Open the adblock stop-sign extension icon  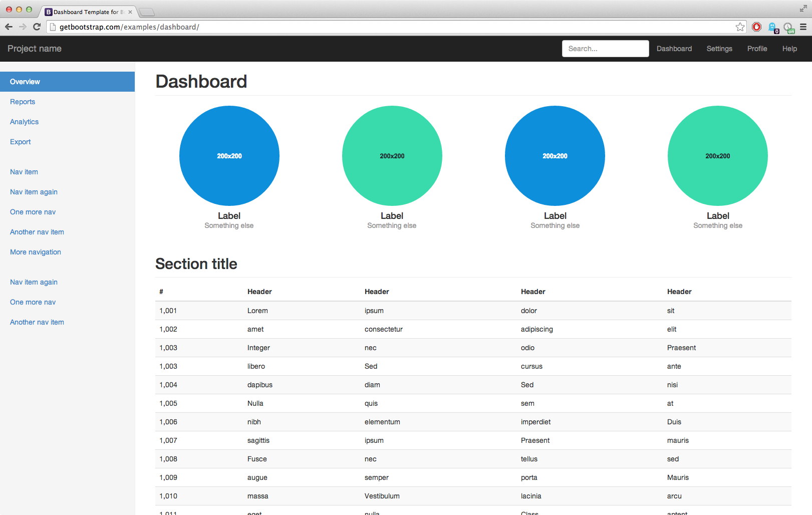click(757, 27)
